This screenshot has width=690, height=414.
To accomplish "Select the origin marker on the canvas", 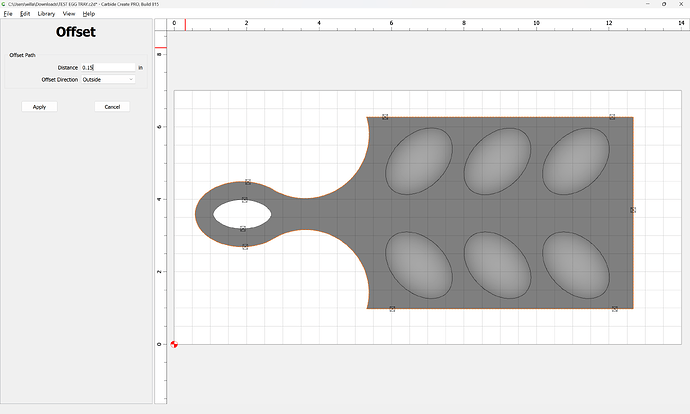I will [x=174, y=344].
